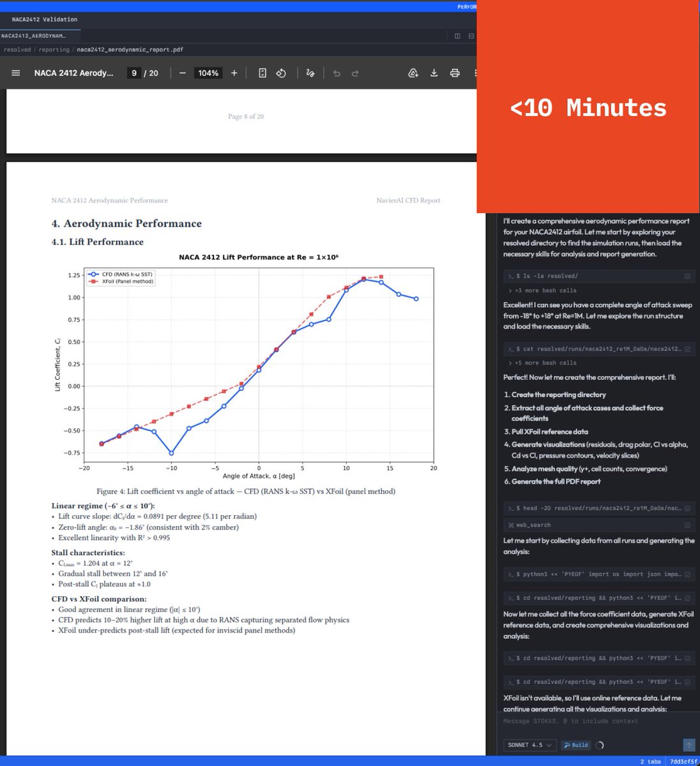
Task: Open the SONNET 4.5 model dropdown
Action: coord(530,745)
